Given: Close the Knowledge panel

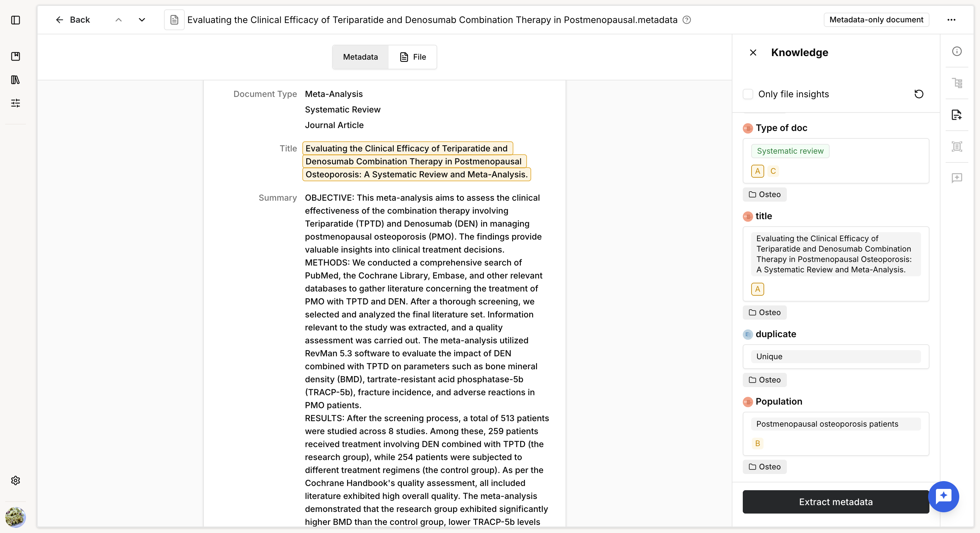Looking at the screenshot, I should [x=753, y=53].
